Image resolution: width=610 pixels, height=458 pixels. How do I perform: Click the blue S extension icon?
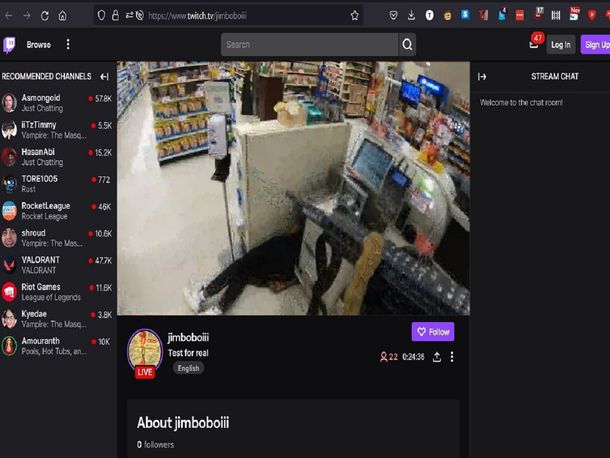(466, 15)
